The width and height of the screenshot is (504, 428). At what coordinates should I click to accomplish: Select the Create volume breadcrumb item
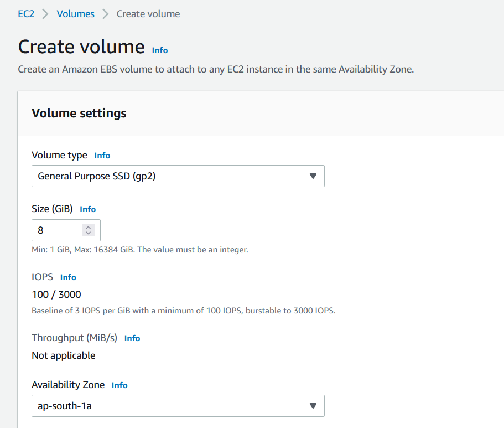[148, 13]
